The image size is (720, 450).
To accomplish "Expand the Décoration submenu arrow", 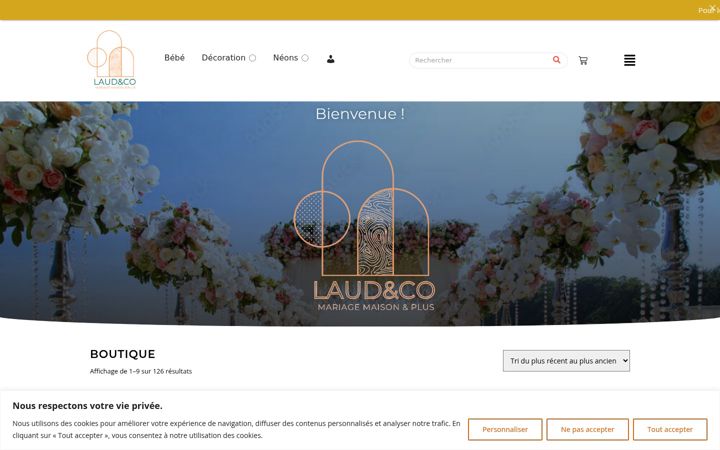I will 253,58.
